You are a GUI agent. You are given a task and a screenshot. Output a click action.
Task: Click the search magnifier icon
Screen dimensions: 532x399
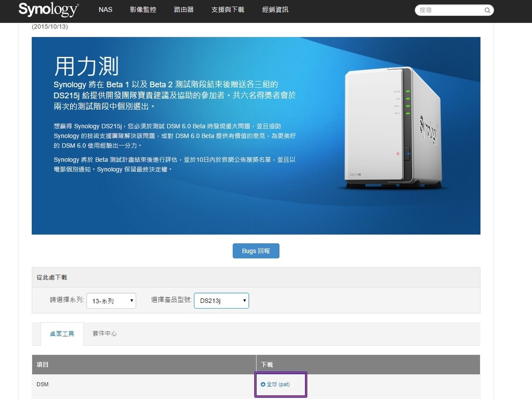(487, 10)
